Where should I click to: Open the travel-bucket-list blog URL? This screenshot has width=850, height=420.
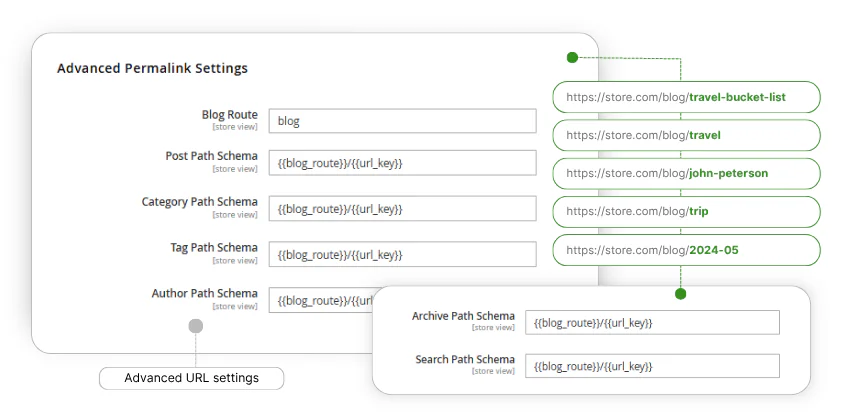[686, 97]
